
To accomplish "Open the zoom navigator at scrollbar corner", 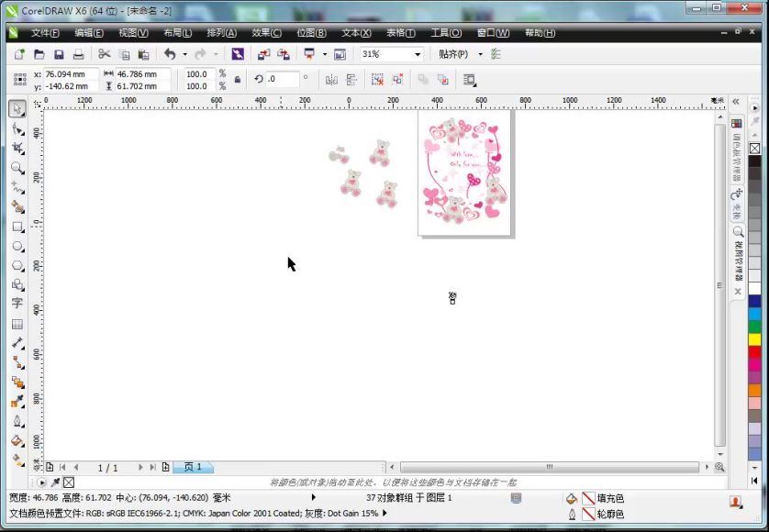I will pyautogui.click(x=719, y=467).
